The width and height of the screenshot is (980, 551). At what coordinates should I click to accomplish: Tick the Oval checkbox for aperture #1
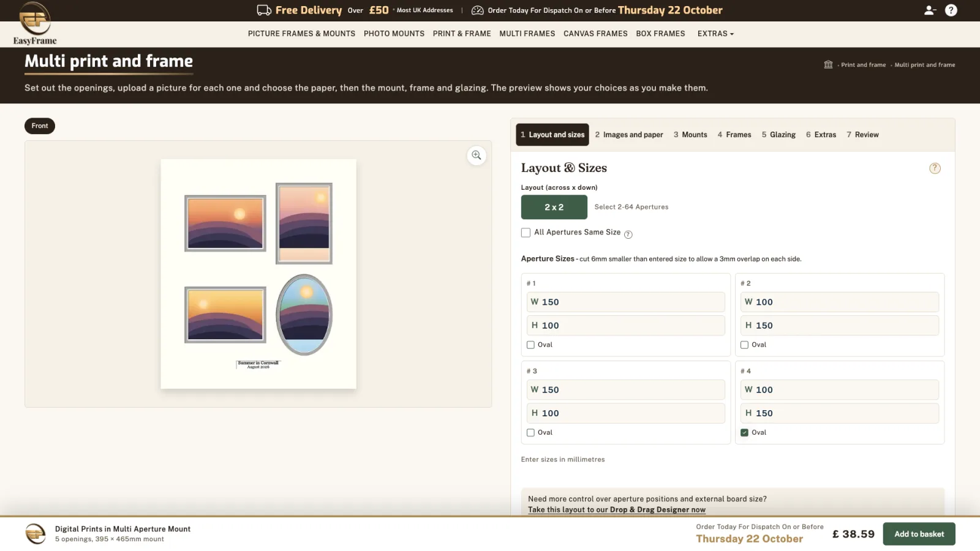(x=530, y=345)
